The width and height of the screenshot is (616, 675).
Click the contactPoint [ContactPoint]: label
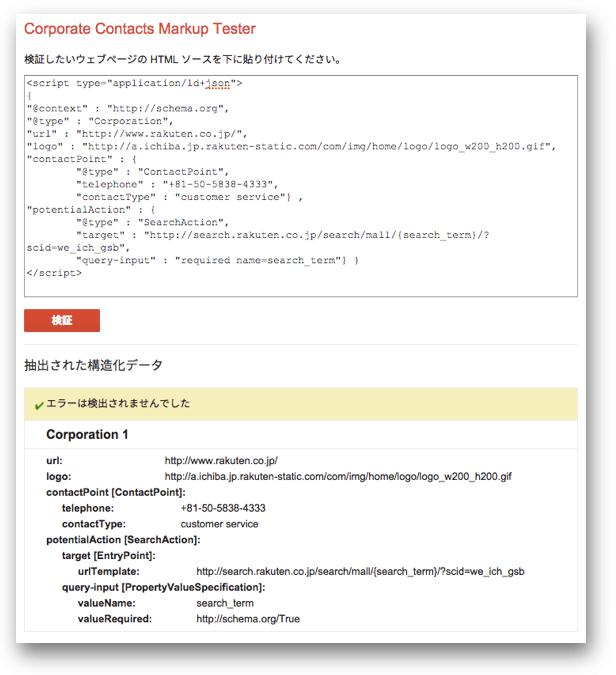(x=116, y=492)
